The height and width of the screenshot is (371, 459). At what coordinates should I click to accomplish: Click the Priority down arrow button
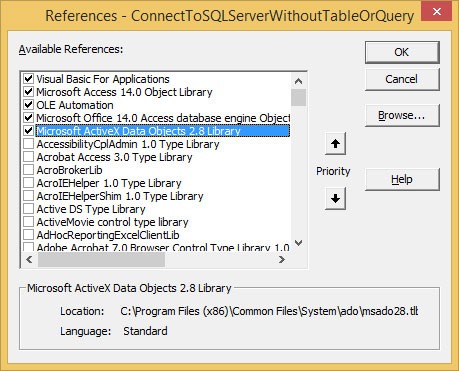coord(335,198)
